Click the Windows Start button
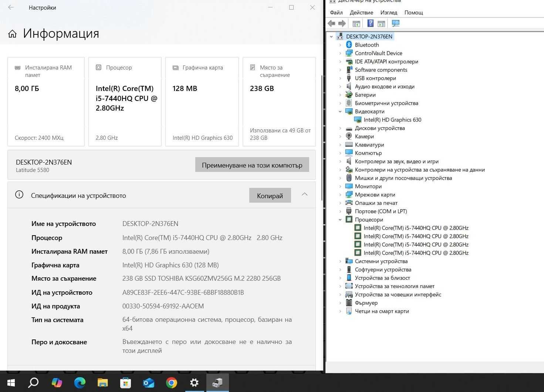Viewport: 544px width, 392px height. 11,382
